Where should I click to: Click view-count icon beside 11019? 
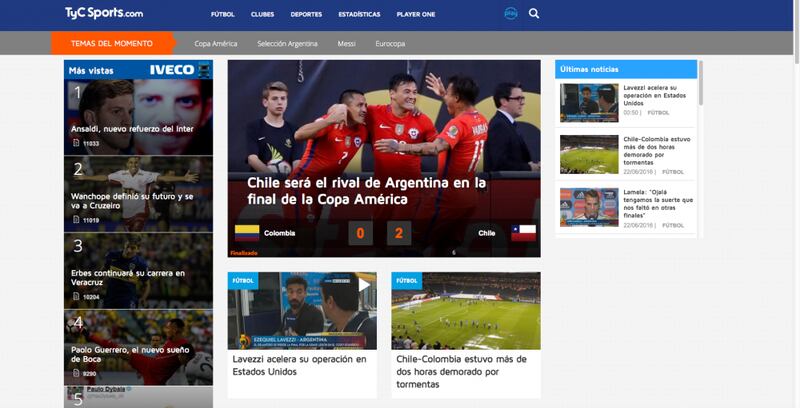point(76,220)
